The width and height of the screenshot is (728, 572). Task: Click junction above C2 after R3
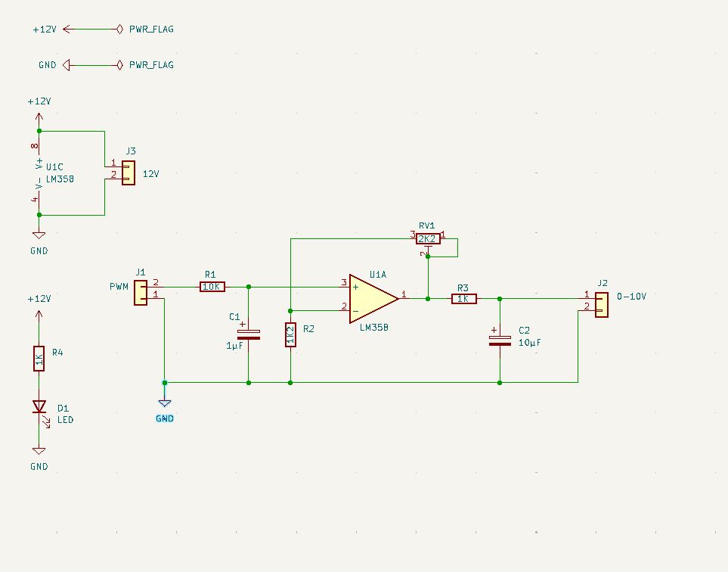500,299
